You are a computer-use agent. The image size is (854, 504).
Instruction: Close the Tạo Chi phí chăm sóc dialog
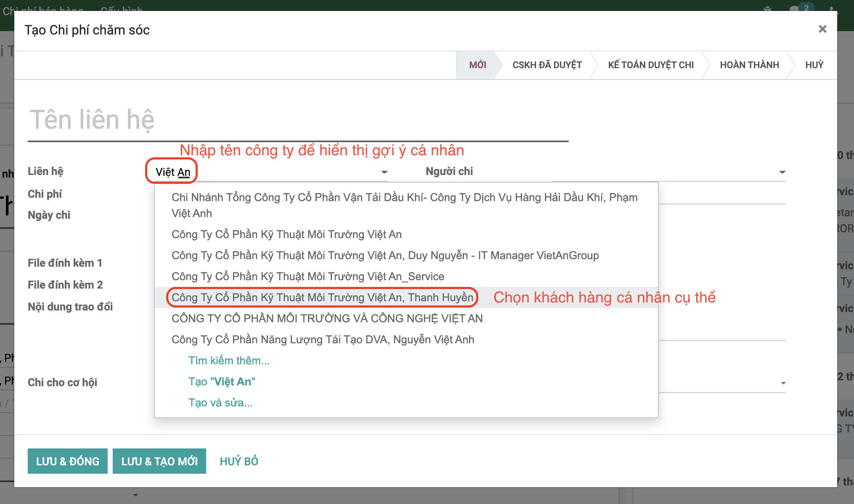822,29
